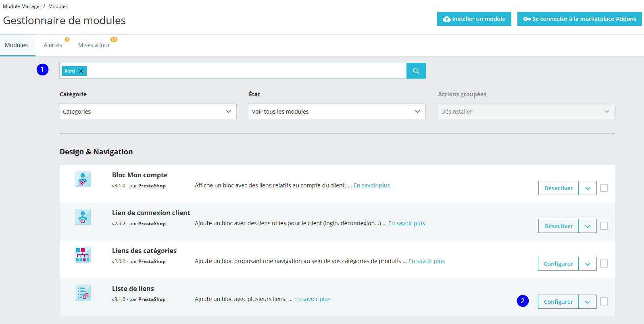Click the 'Bloc Mon compte' title
The image size is (644, 324).
point(140,175)
